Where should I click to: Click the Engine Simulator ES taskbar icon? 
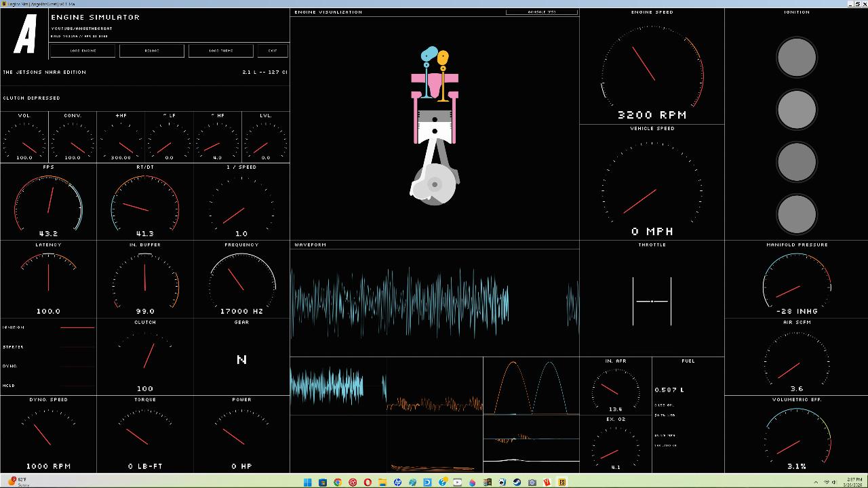point(561,483)
